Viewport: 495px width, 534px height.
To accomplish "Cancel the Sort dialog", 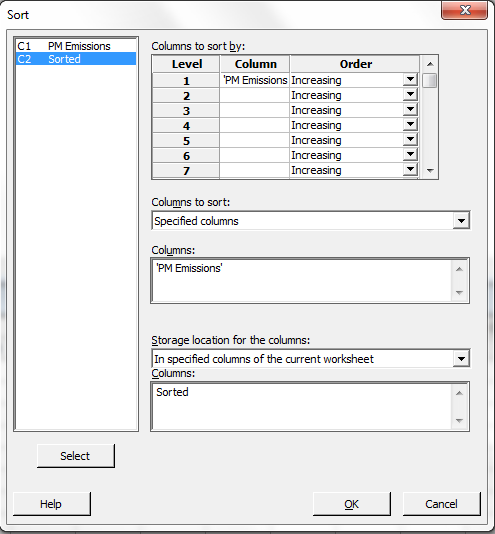I will 442,504.
